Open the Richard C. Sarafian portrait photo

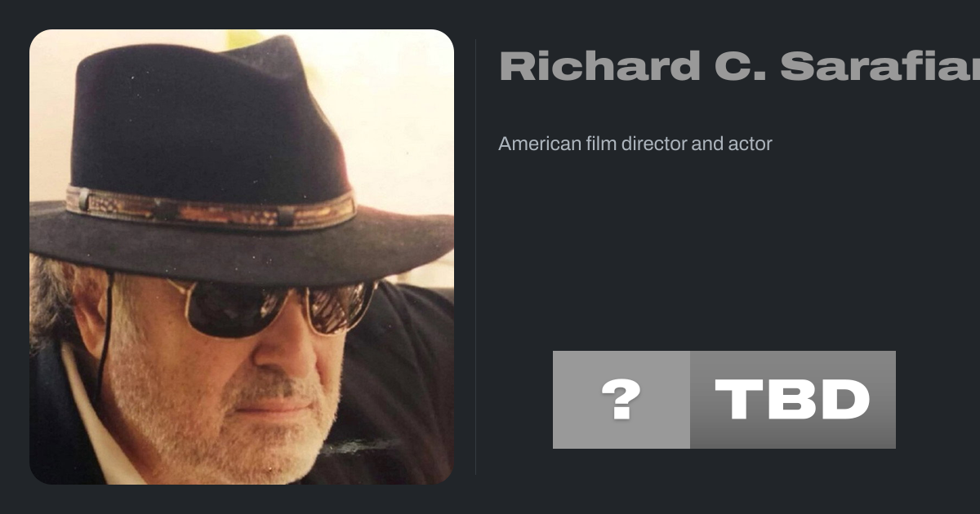pyautogui.click(x=242, y=257)
